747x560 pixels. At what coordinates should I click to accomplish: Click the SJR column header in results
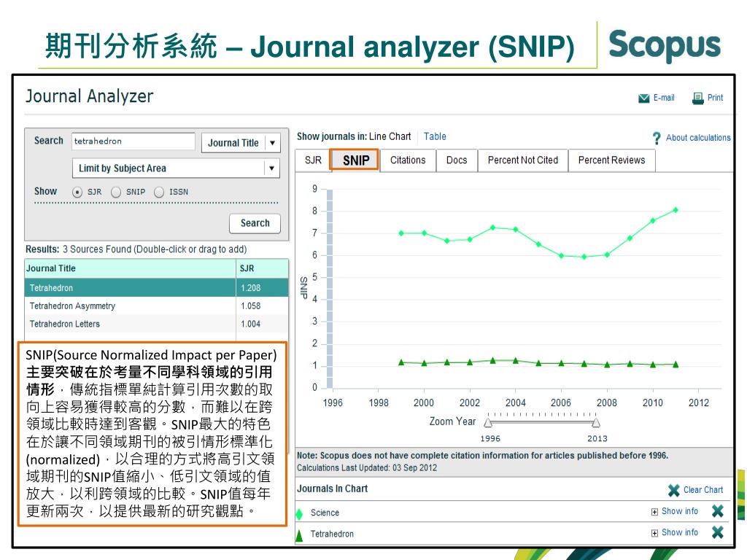tap(262, 268)
